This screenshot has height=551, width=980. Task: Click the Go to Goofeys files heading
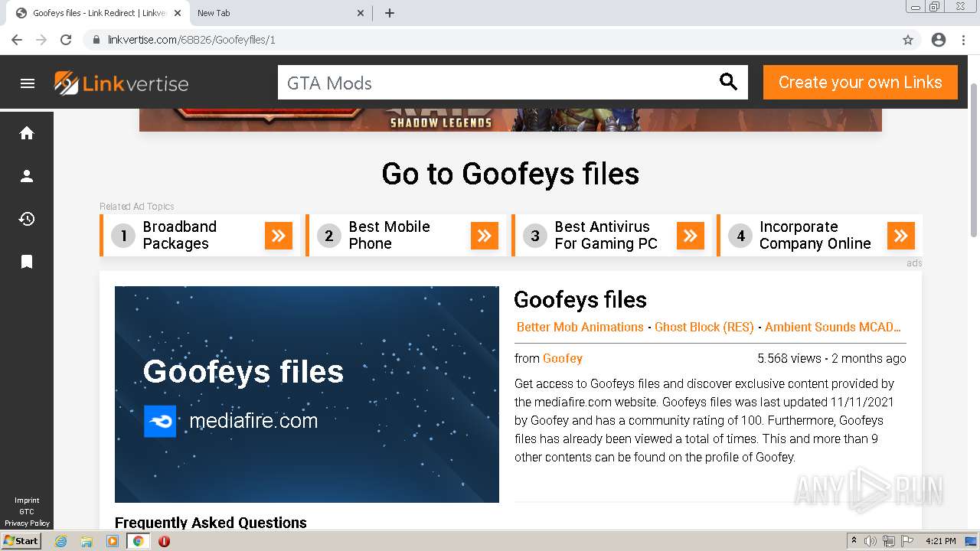(511, 174)
